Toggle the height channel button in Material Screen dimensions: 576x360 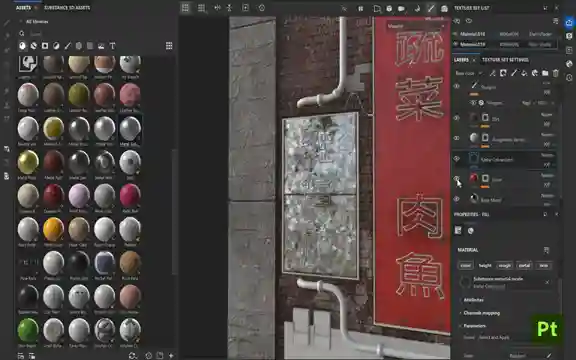click(x=485, y=266)
